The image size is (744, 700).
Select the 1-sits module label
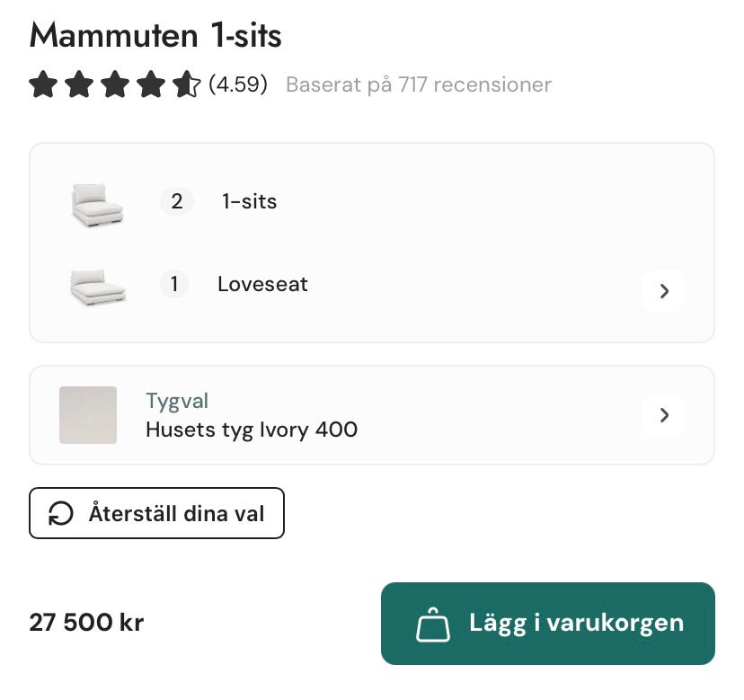(250, 201)
